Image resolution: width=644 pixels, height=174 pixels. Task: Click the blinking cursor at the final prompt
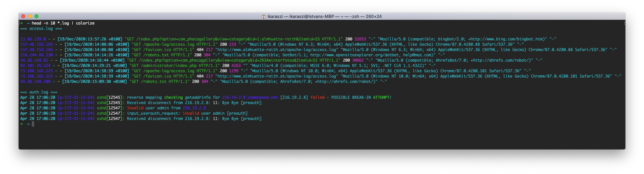33,124
